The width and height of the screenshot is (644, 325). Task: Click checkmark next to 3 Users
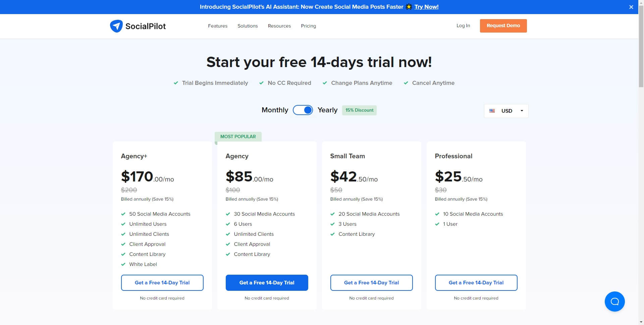[x=332, y=224]
